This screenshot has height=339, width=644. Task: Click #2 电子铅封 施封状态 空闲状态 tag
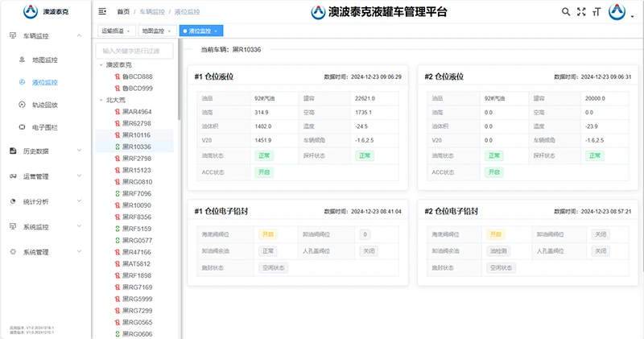point(501,268)
